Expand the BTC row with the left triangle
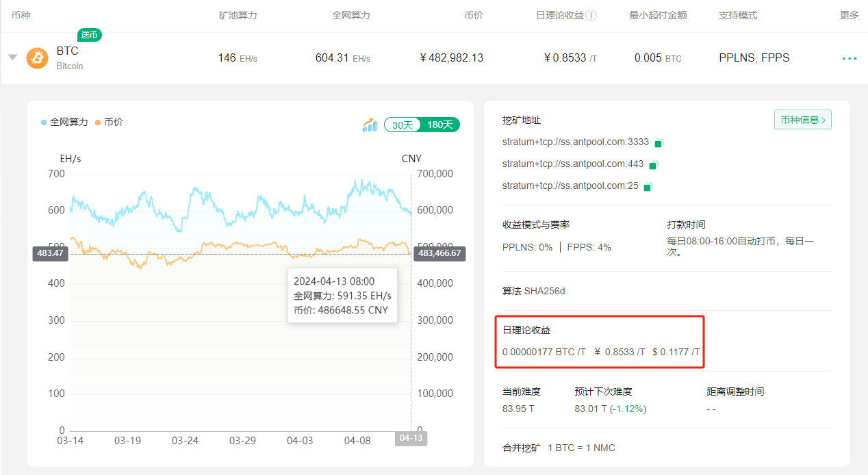 click(12, 58)
